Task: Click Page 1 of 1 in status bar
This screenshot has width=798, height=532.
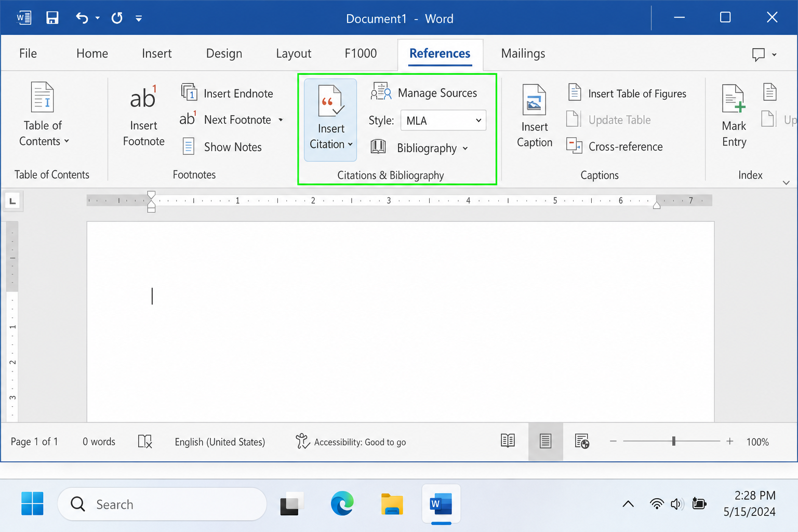Action: coord(34,442)
